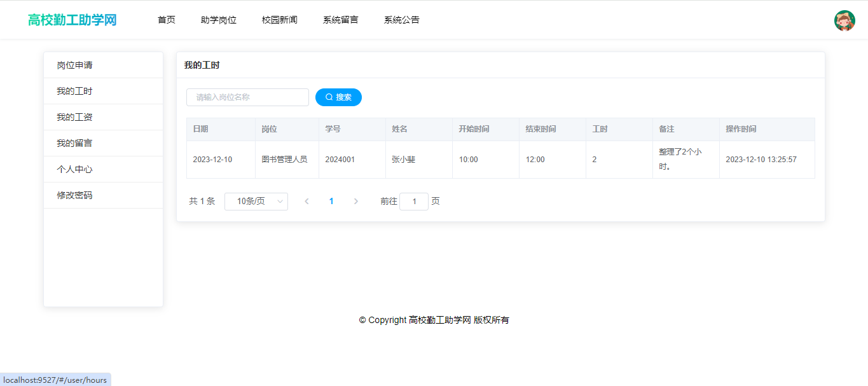Viewport: 868px width, 386px height.
Task: Go to next page arrow
Action: point(355,202)
